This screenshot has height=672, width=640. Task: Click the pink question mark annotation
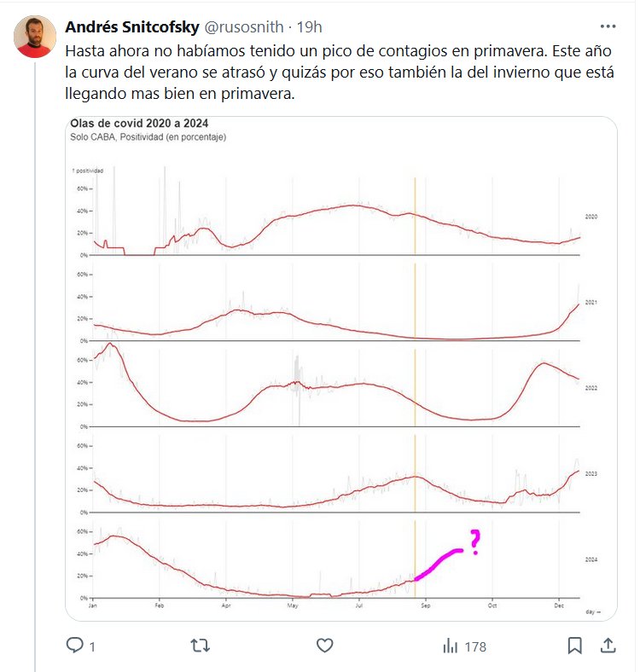tap(475, 542)
